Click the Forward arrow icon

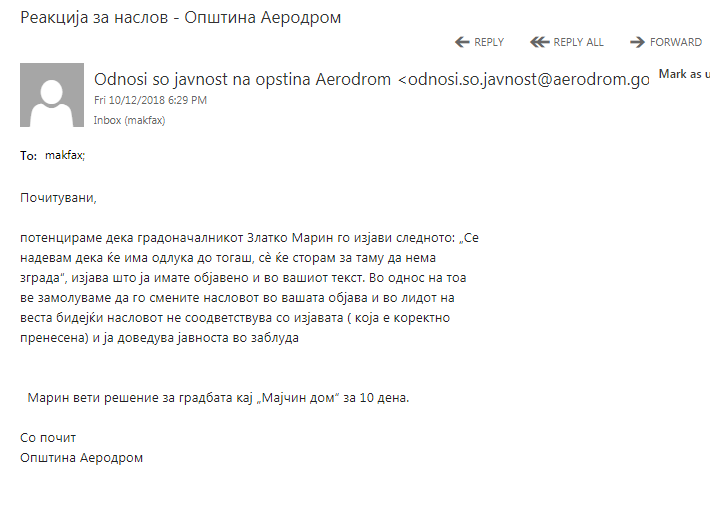(637, 42)
